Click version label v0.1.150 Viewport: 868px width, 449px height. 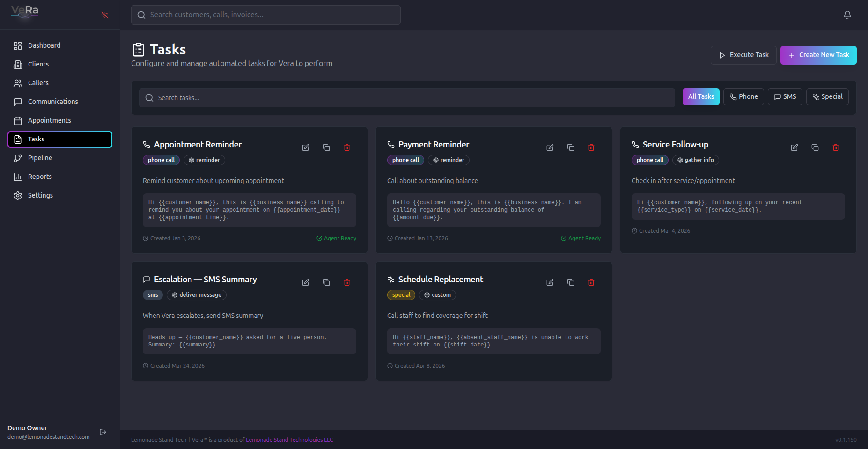point(846,440)
